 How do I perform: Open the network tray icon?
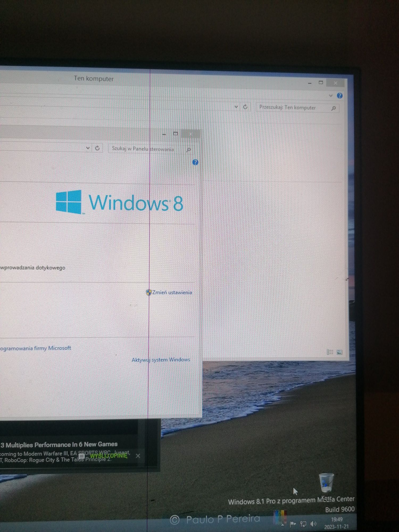click(303, 524)
